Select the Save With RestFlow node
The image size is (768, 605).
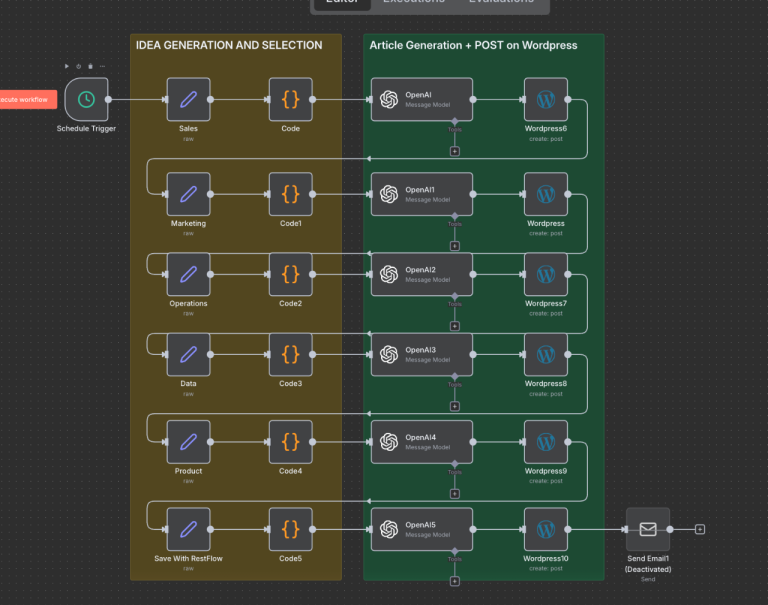tap(188, 529)
